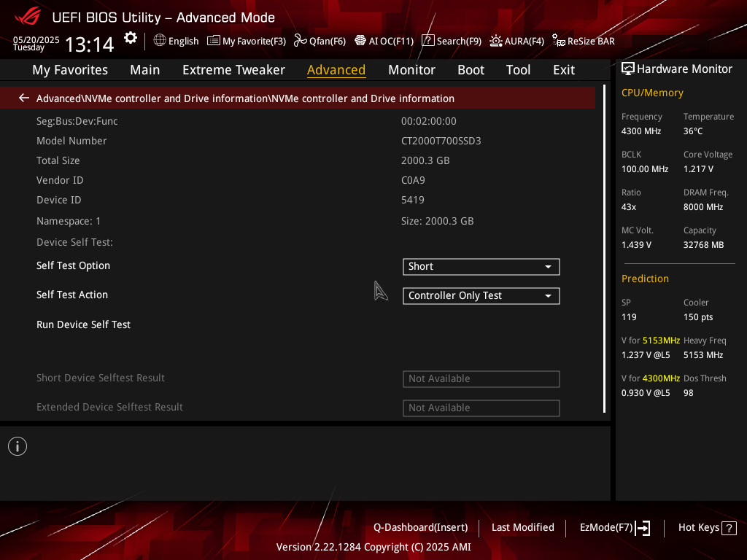Open My Favorite(F3) list
This screenshot has width=747, height=560.
click(x=247, y=41)
